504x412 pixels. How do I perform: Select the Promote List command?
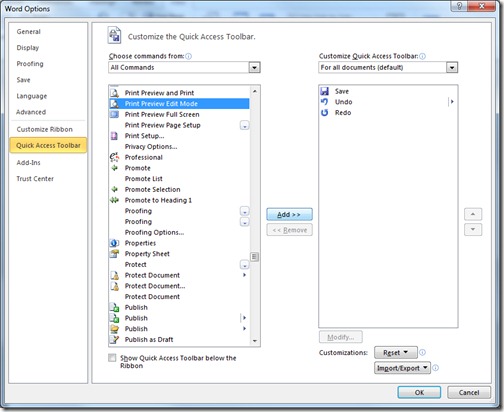[179, 179]
